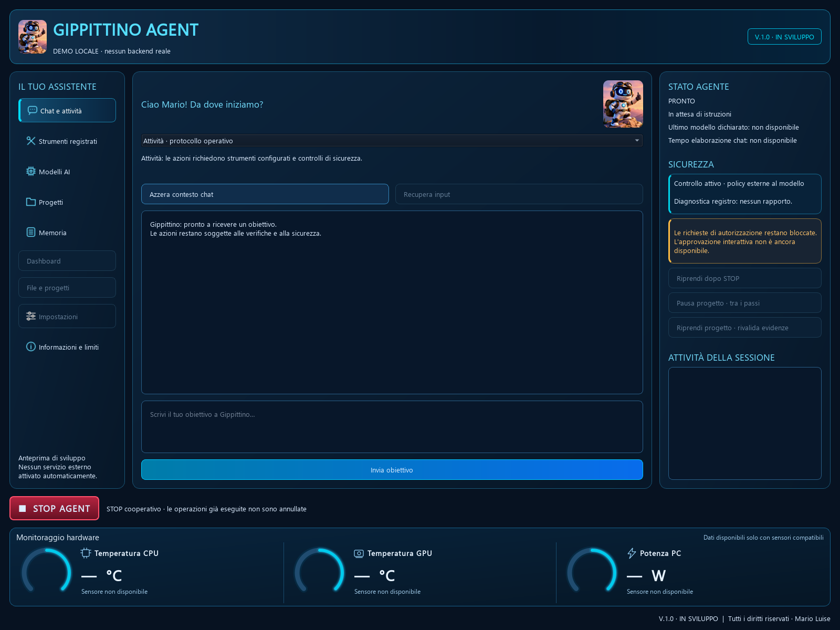Click the Ciao Mario greeting text
This screenshot has width=840, height=630.
click(202, 104)
